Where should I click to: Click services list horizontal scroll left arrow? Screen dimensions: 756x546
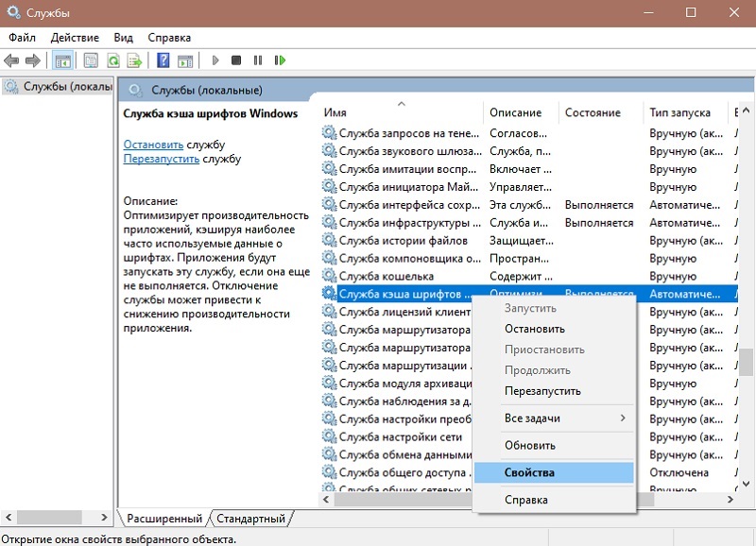coord(326,500)
